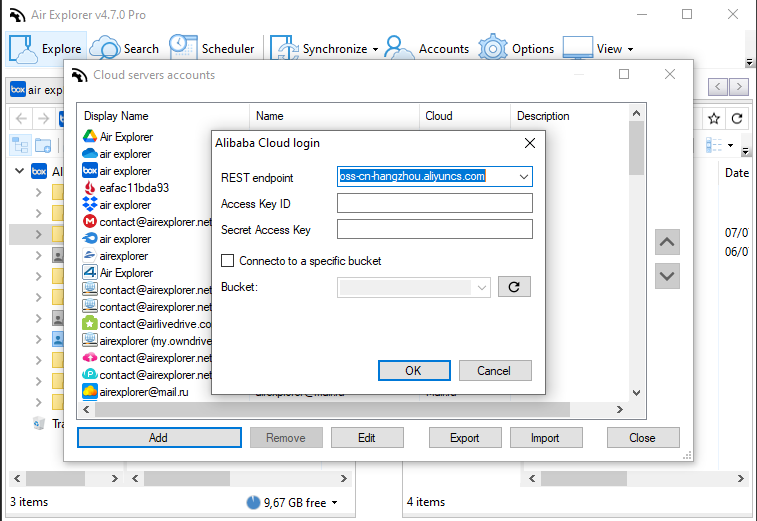Viewport: 757px width, 521px height.
Task: Import accounts
Action: [546, 437]
